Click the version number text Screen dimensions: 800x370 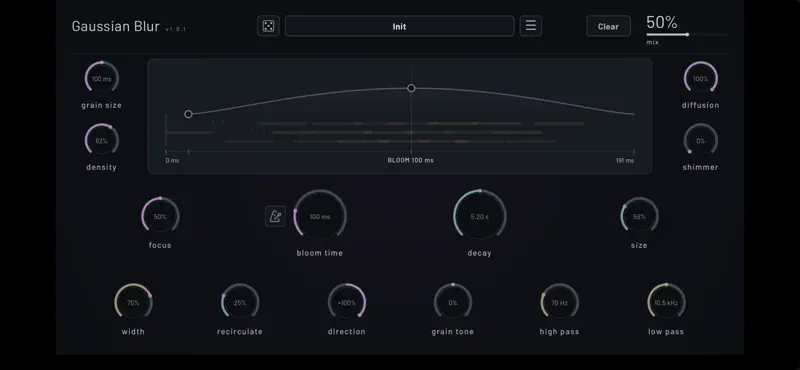tap(176, 29)
